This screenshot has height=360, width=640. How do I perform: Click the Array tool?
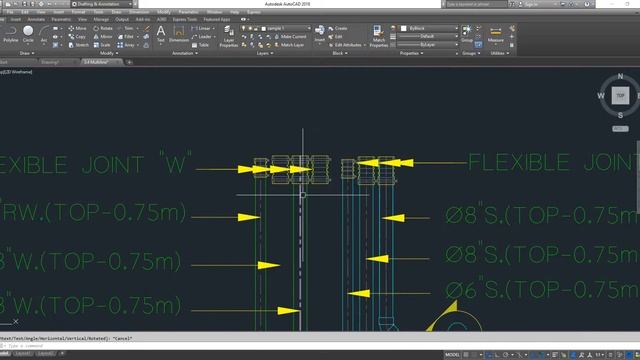126,45
